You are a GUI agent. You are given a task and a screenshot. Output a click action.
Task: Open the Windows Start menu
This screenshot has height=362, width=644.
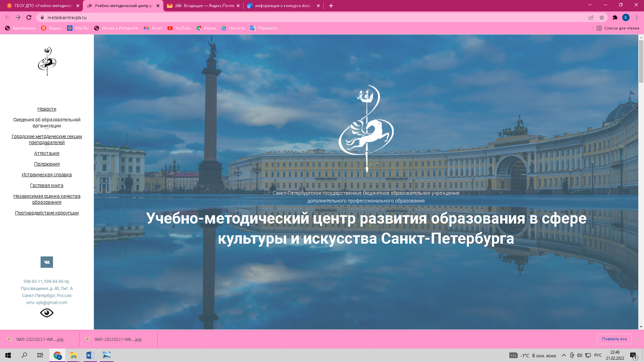[8, 355]
